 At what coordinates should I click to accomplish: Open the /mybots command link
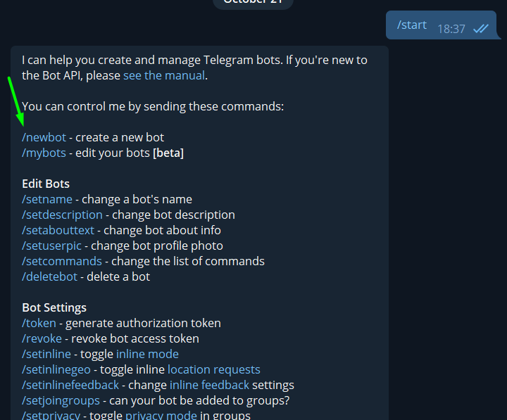(x=44, y=153)
